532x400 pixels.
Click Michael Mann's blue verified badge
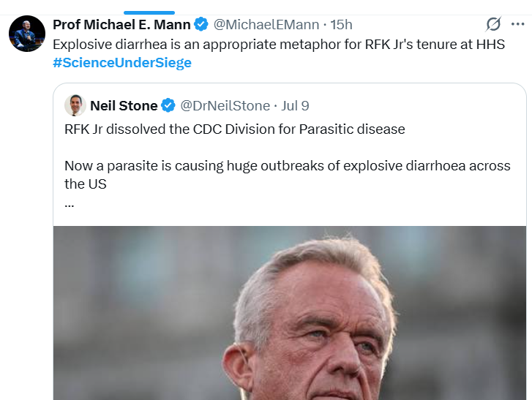pos(201,24)
